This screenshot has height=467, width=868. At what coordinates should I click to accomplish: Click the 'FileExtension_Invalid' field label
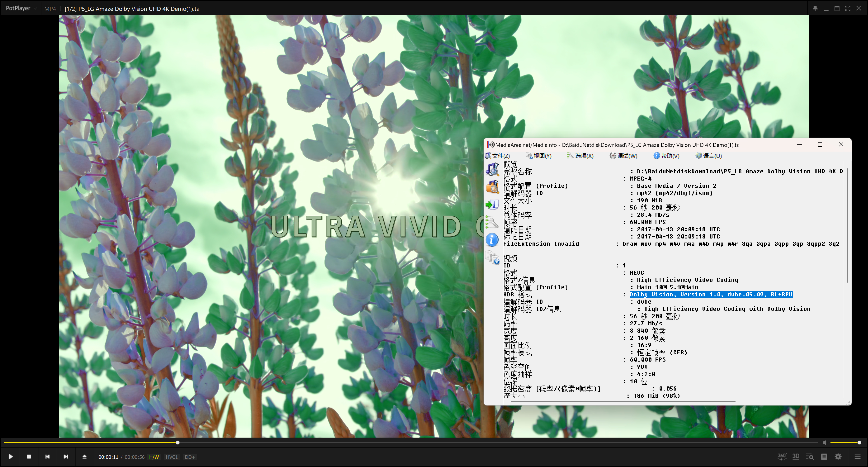coord(541,243)
